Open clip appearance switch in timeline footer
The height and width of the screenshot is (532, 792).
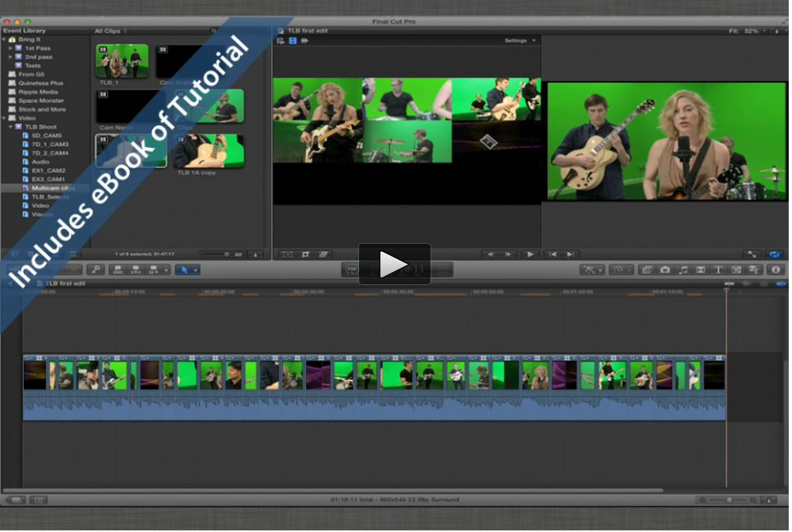(x=769, y=500)
